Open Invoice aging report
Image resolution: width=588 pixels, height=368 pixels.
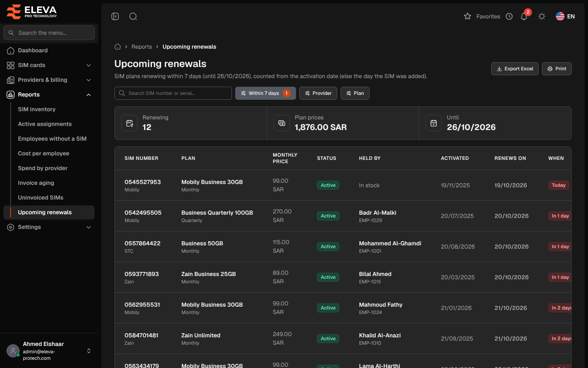[36, 183]
